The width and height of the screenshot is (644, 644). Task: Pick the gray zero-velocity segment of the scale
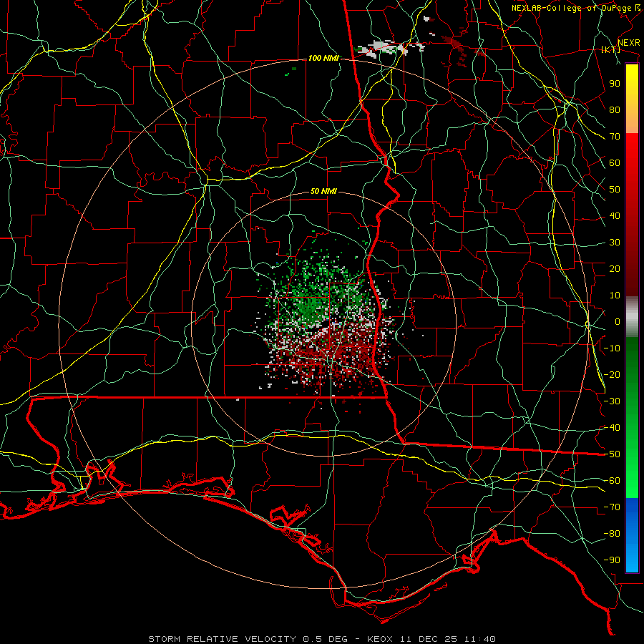click(x=632, y=317)
